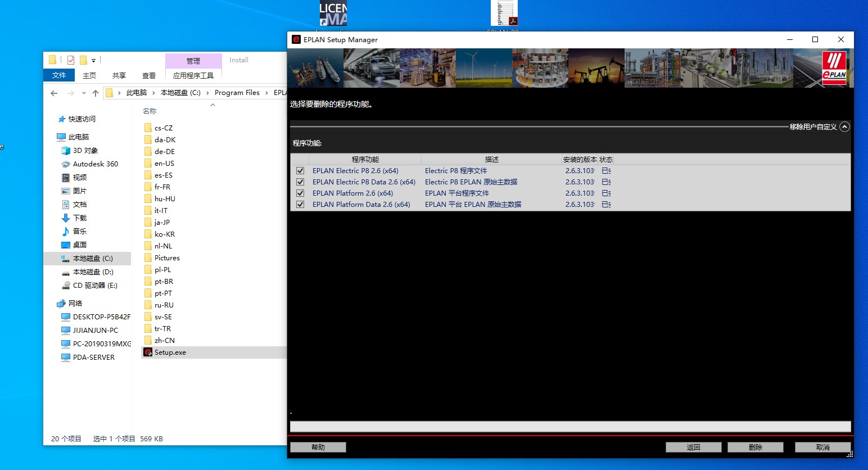Screen dimensions: 868x470
Task: Go up one folder level in Explorer
Action: 96,93
